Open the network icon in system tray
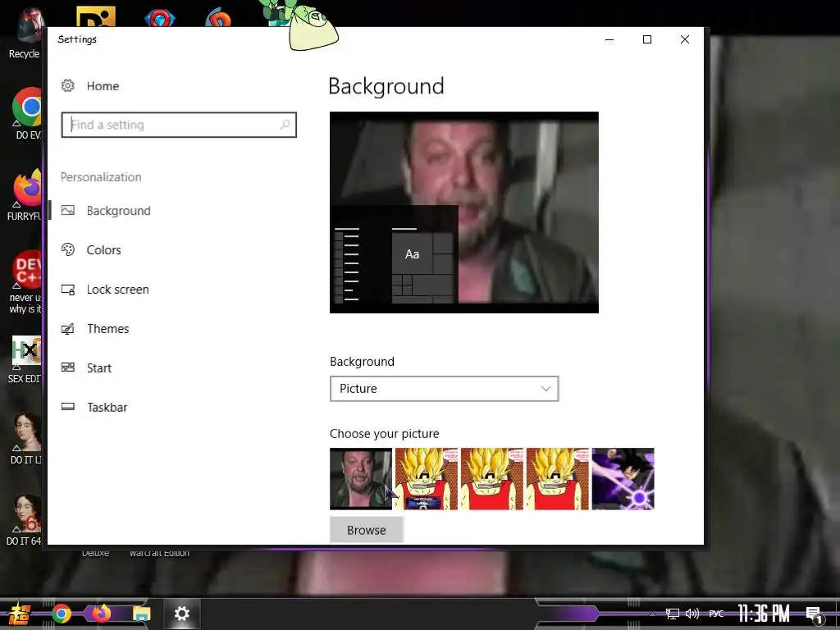The width and height of the screenshot is (840, 630). coord(673,614)
